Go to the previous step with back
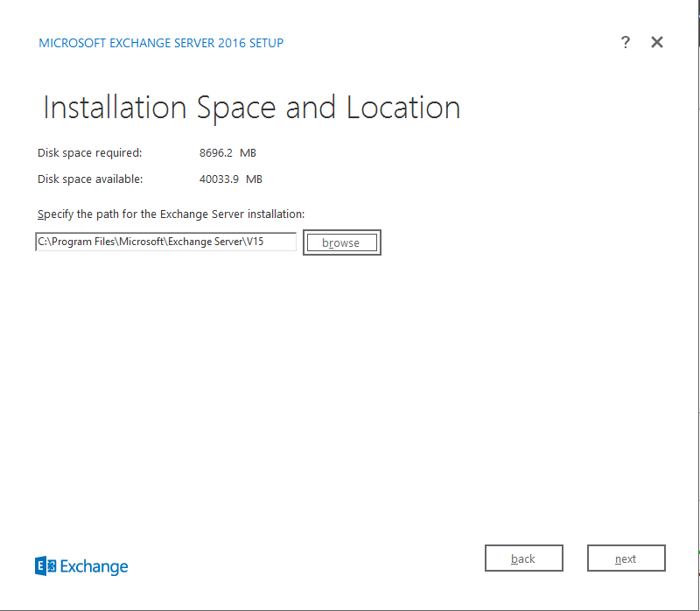 [x=523, y=558]
